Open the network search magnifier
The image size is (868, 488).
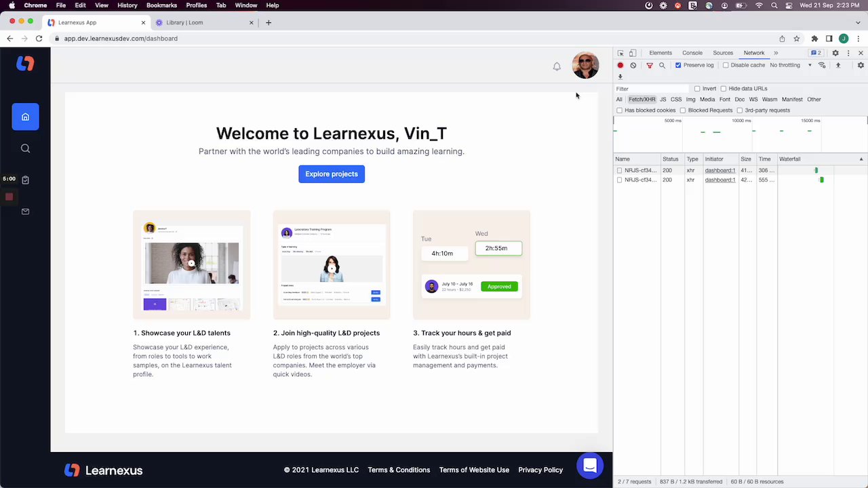click(663, 65)
